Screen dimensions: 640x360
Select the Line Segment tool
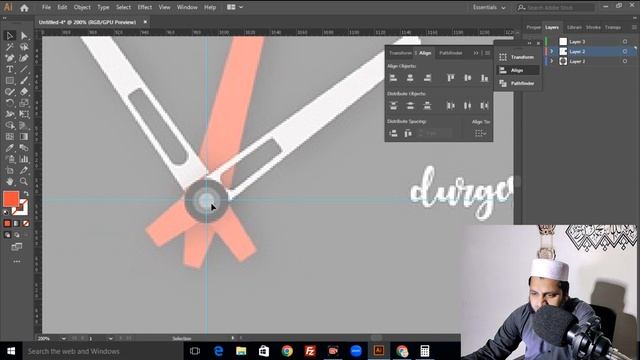point(24,69)
